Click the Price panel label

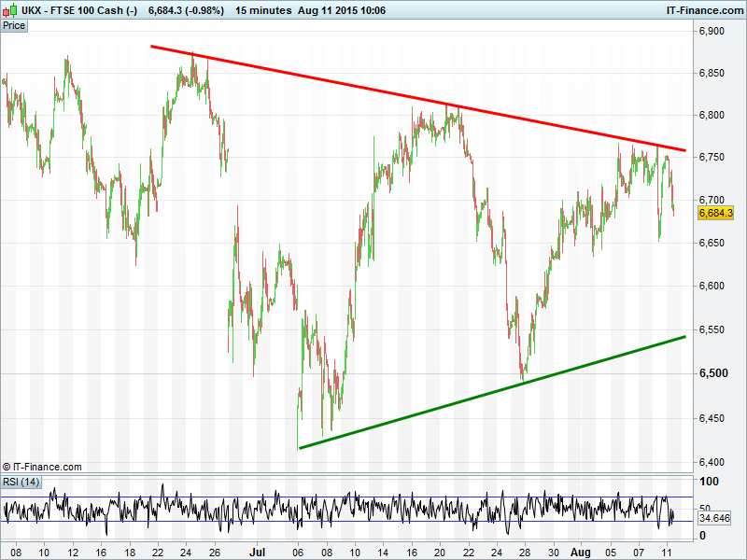[x=14, y=26]
